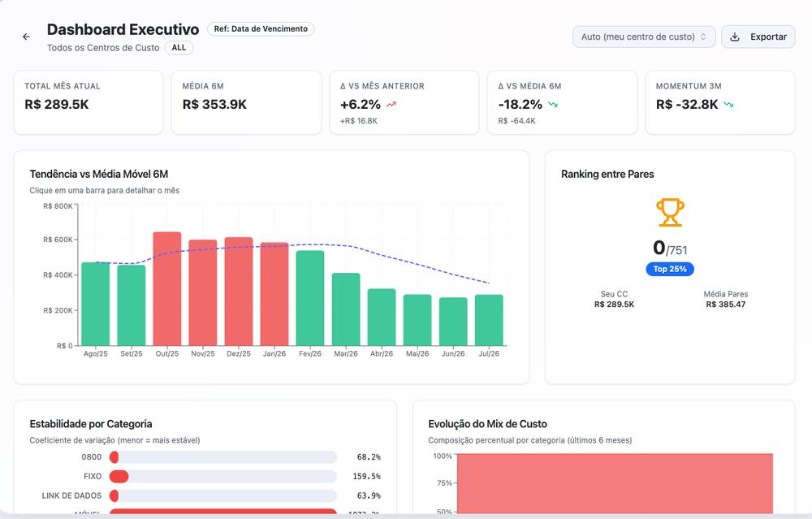Image resolution: width=812 pixels, height=519 pixels.
Task: Click the R$ -32.8K momentum value
Action: [x=687, y=105]
